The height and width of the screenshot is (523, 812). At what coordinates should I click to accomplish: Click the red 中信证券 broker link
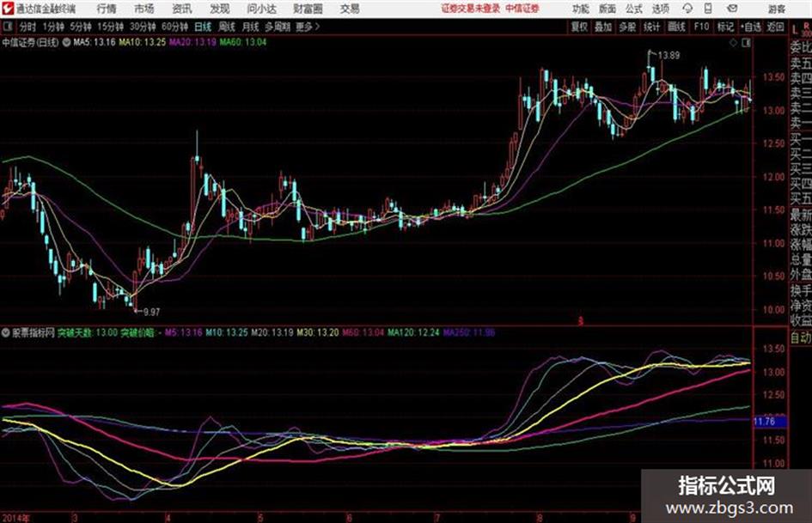522,9
